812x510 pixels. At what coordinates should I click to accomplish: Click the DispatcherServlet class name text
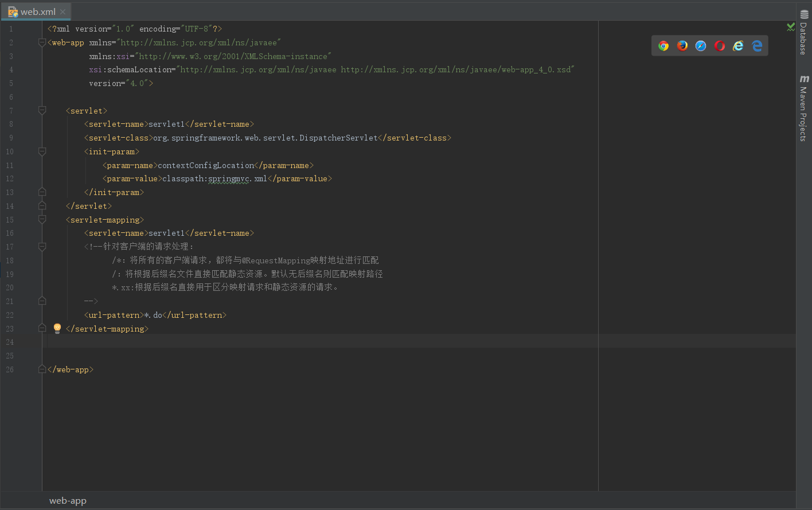[339, 138]
